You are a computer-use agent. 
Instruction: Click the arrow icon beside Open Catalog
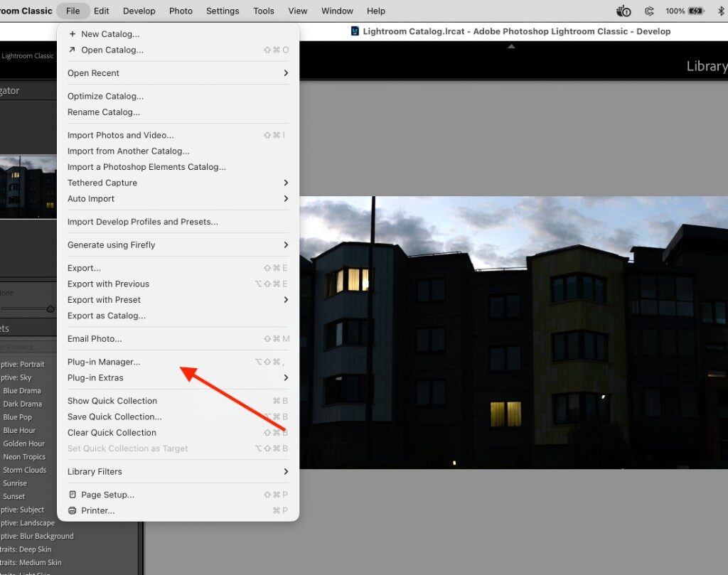(x=72, y=50)
